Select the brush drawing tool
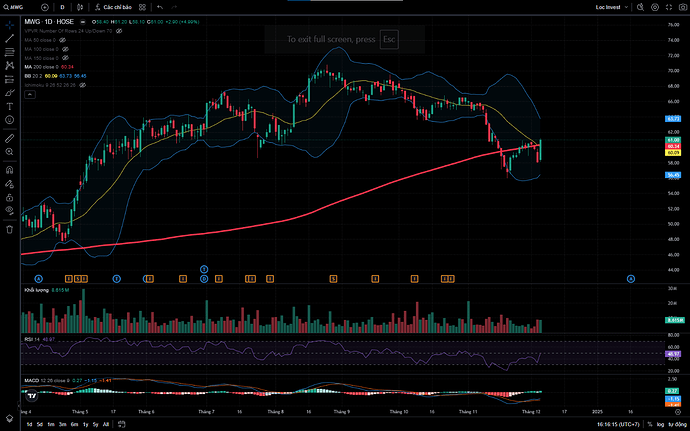 9,92
